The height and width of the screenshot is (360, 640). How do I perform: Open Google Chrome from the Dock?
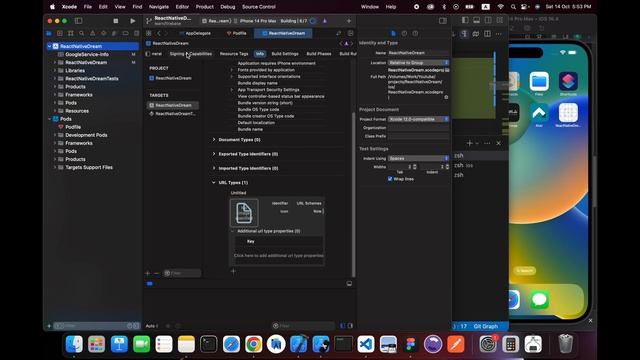[x=253, y=344]
